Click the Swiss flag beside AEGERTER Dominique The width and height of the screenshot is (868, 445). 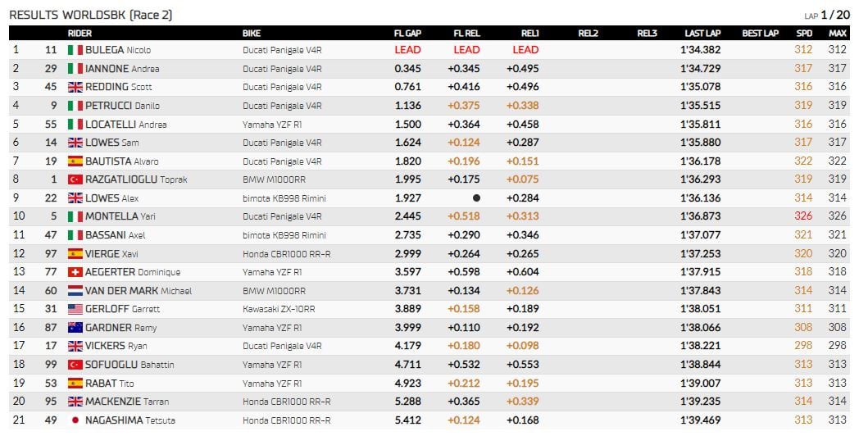[75, 272]
